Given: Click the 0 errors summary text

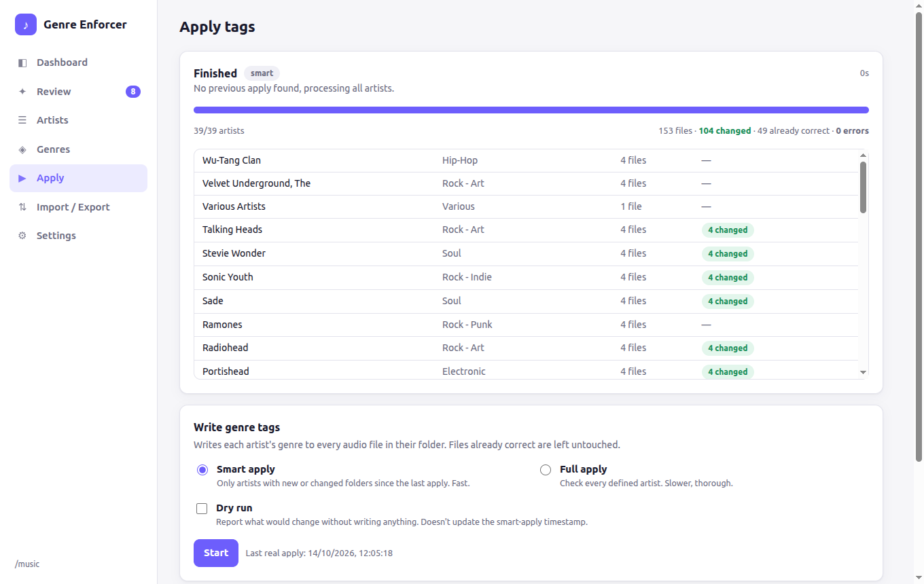Looking at the screenshot, I should [x=852, y=131].
